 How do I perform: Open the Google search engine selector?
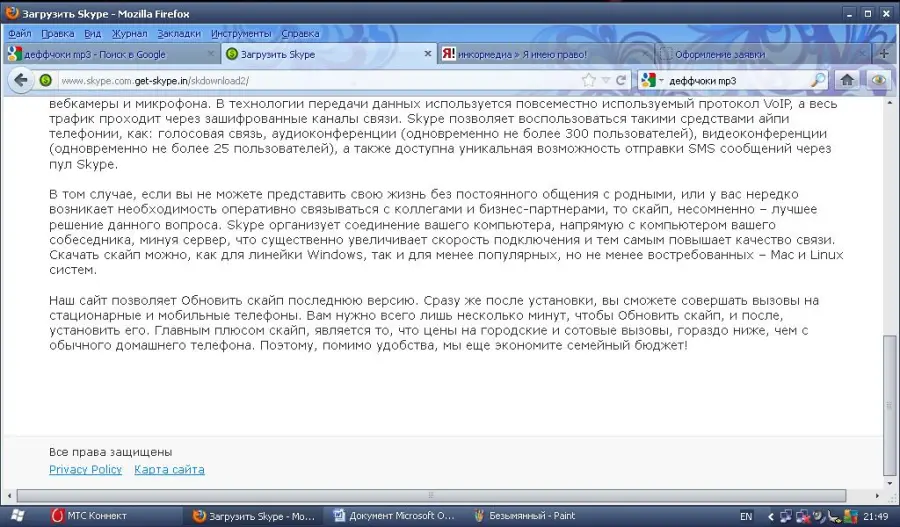(651, 80)
